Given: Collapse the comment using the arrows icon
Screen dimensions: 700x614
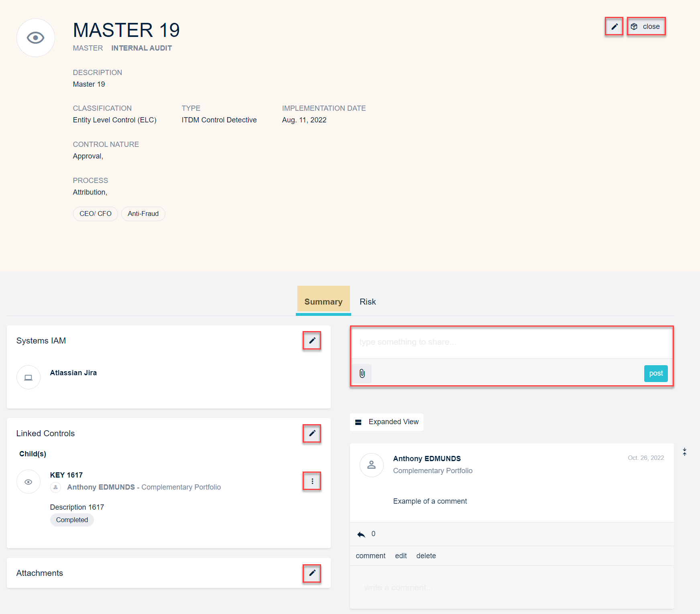Looking at the screenshot, I should (x=684, y=452).
